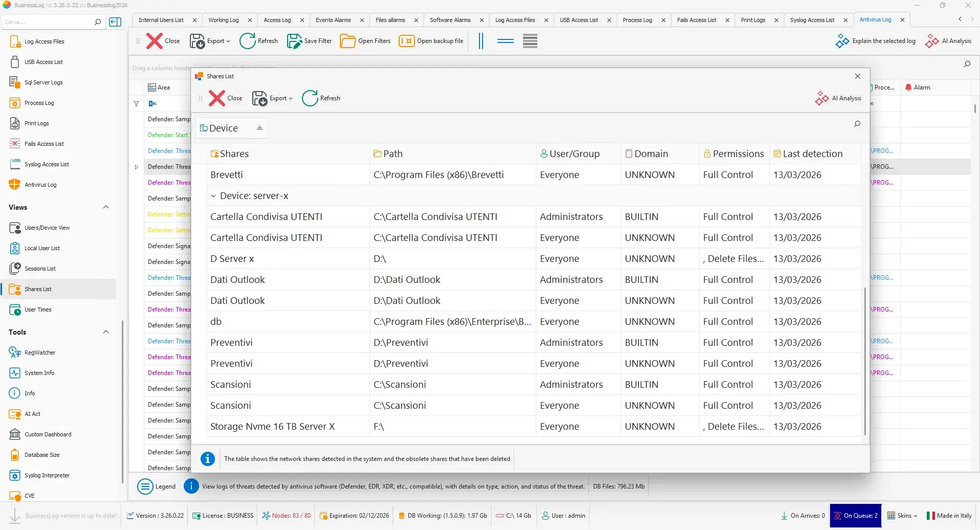Viewport: 980px width, 530px height.
Task: Click the main toolbar Refresh icon
Action: click(x=248, y=41)
